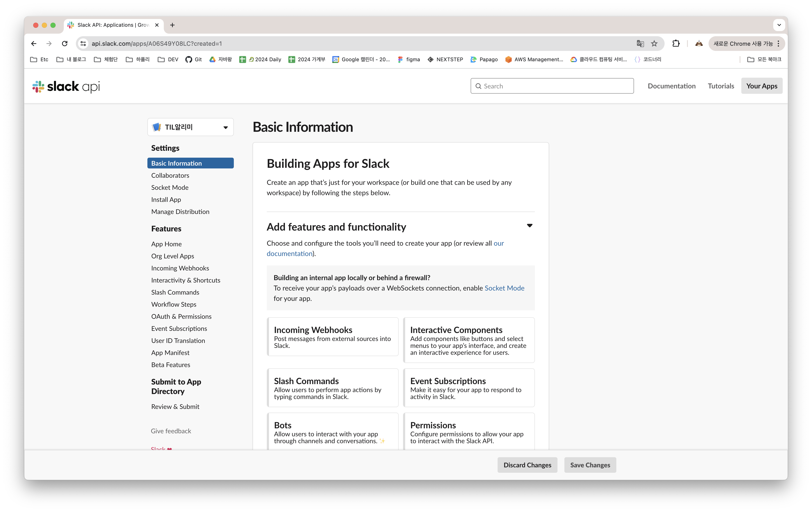Open the 2024 가계부 bookmark

click(307, 59)
